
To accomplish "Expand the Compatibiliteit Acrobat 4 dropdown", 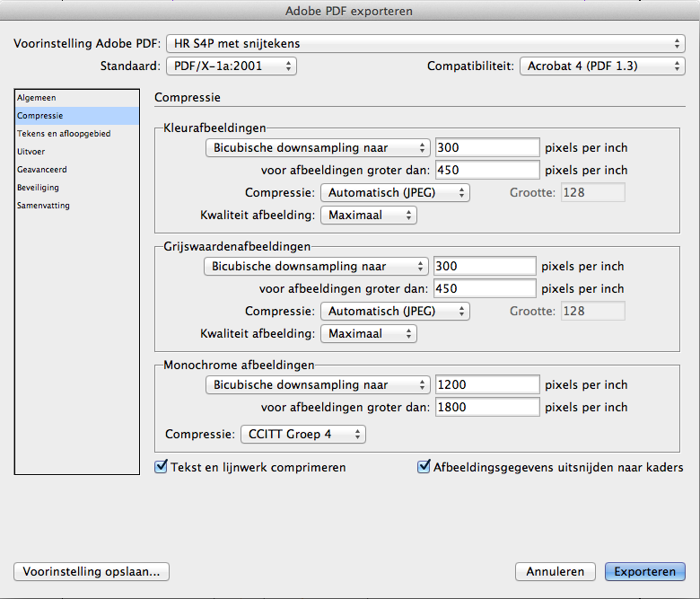I will click(x=602, y=66).
